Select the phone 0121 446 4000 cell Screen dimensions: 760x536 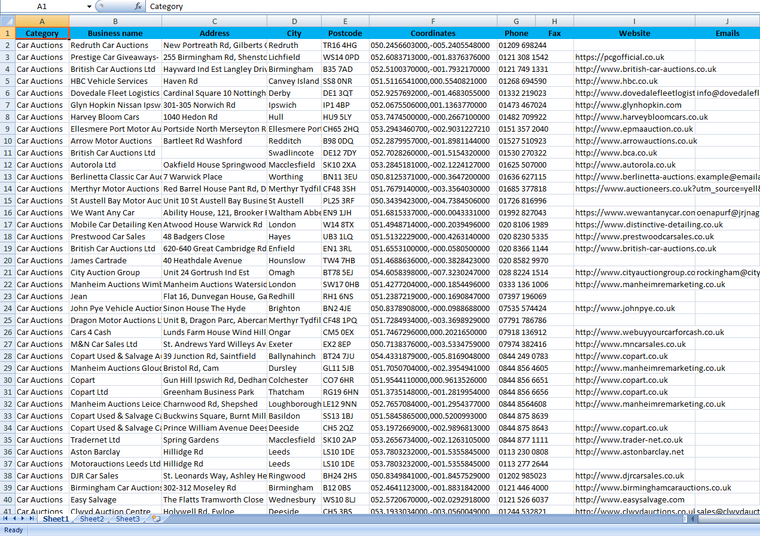[x=516, y=488]
